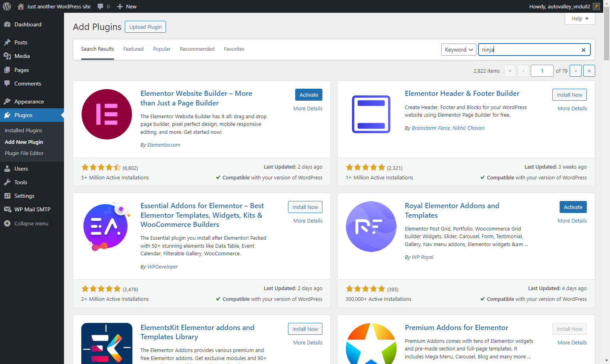The width and height of the screenshot is (610, 364).
Task: Click Royal Elementor Addons logo thumbnail
Action: click(371, 227)
